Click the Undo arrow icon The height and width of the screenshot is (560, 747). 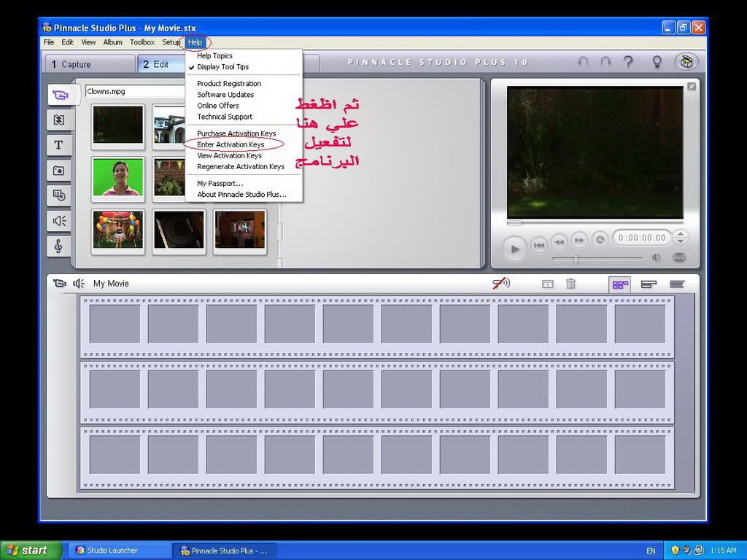[583, 62]
